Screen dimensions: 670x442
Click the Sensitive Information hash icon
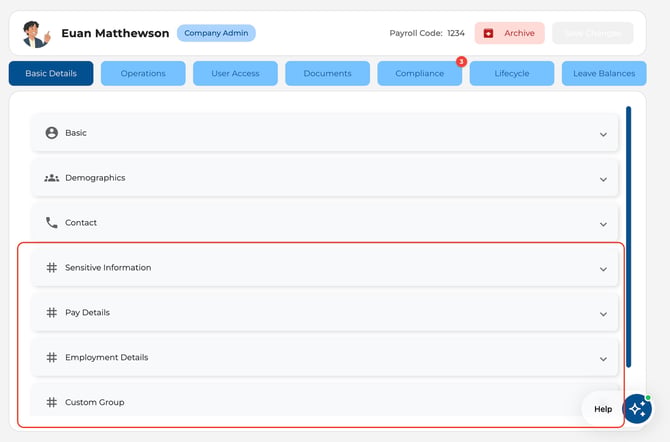point(52,268)
